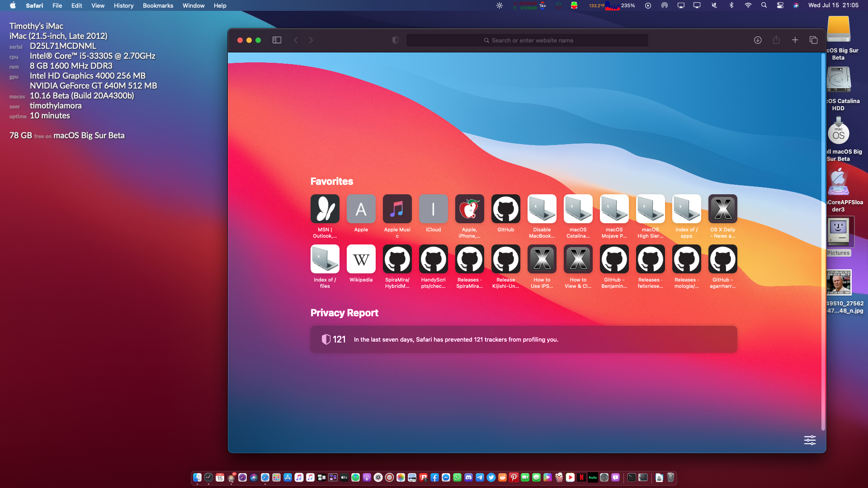Open the Safari menu in menu bar
Screen dimensions: 868x488
[x=34, y=5]
